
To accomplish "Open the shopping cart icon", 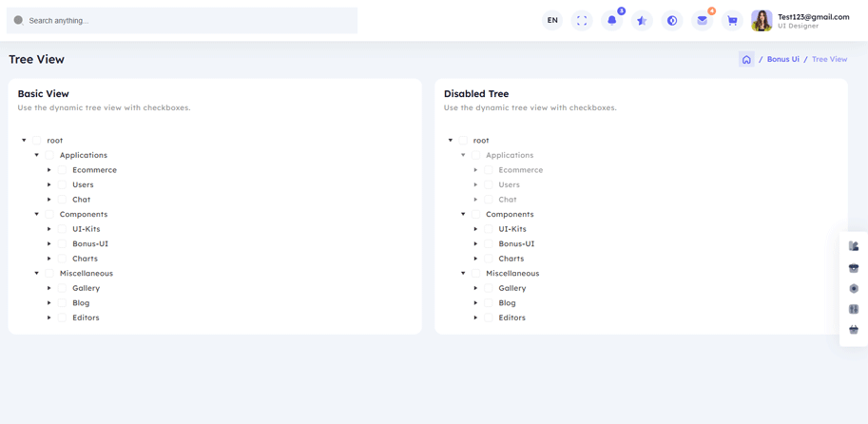I will [732, 20].
